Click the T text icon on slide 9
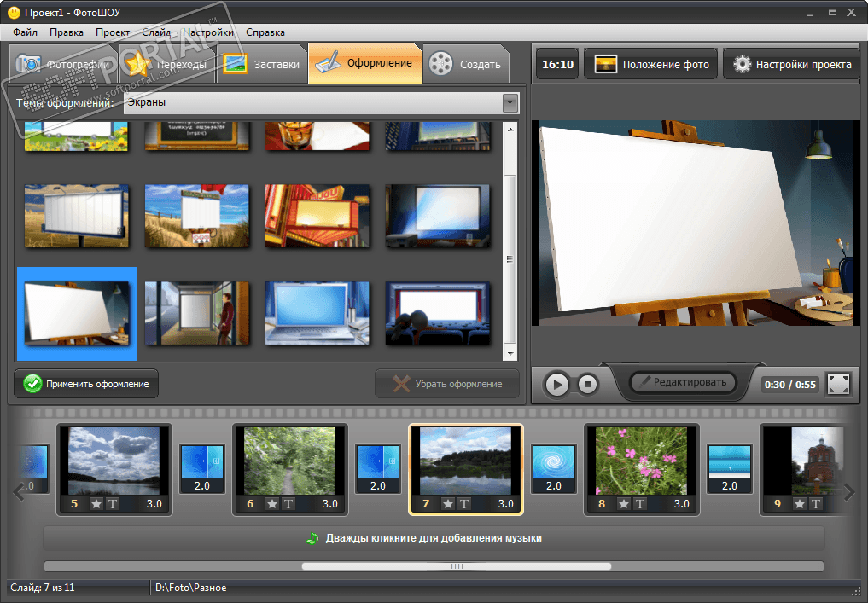This screenshot has height=603, width=868. [815, 503]
